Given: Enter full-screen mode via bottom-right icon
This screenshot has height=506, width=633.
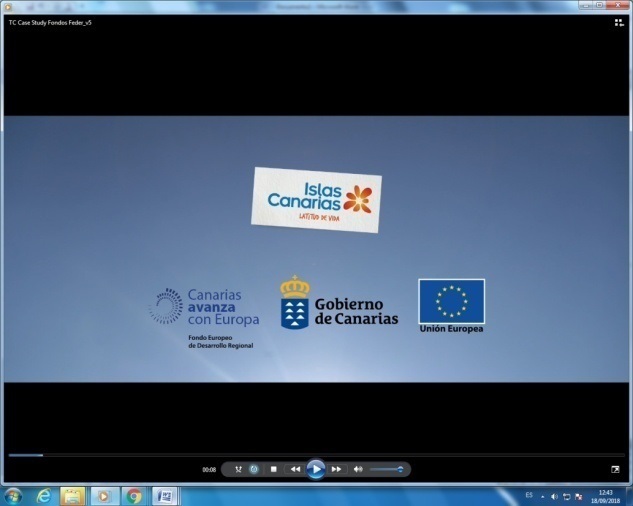Looking at the screenshot, I should 615,469.
